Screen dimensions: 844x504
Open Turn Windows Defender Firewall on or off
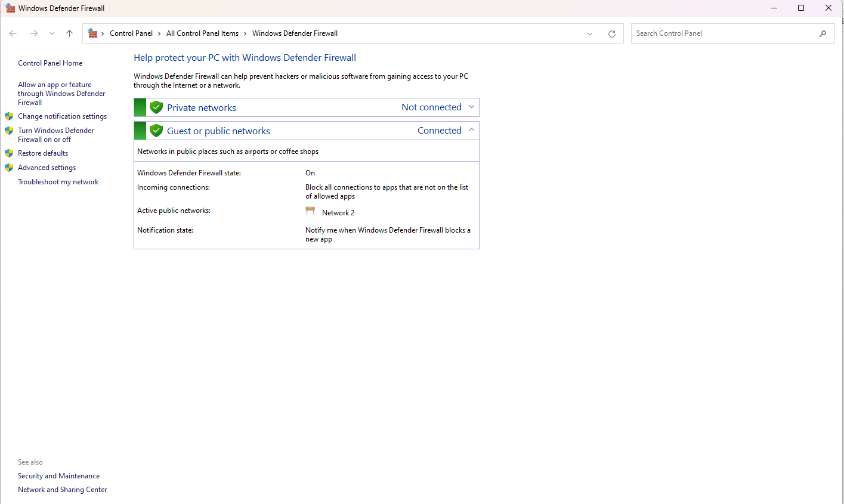[x=55, y=135]
